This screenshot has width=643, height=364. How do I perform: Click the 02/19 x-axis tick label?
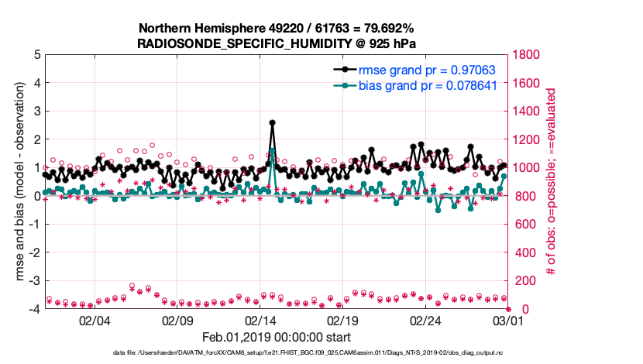point(342,321)
